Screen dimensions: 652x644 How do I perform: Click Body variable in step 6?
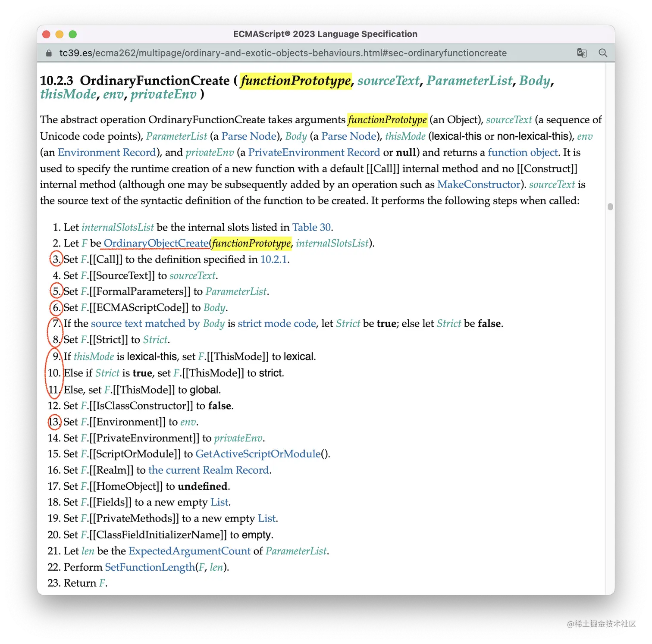[214, 308]
